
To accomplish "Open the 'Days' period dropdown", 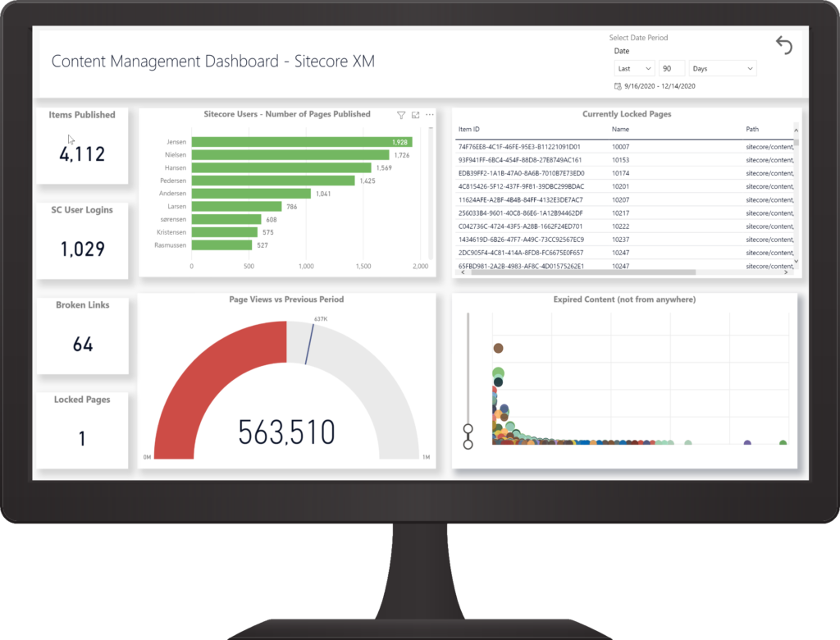I will click(722, 69).
